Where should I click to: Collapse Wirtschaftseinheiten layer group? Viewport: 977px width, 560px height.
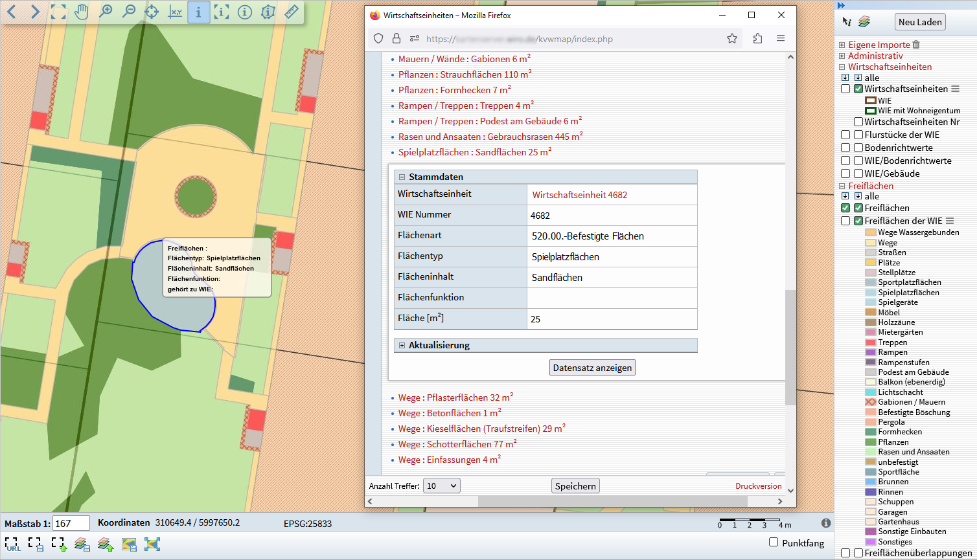(842, 67)
